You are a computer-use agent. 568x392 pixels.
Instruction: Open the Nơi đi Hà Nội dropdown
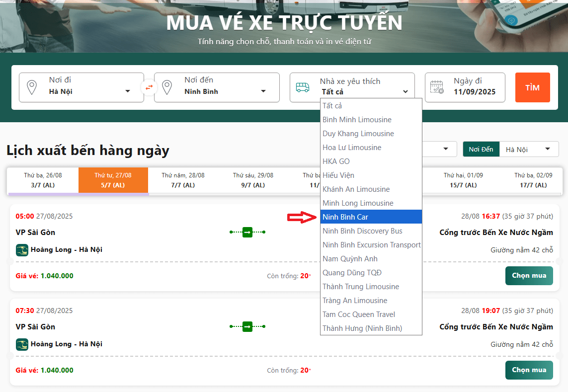(x=89, y=91)
